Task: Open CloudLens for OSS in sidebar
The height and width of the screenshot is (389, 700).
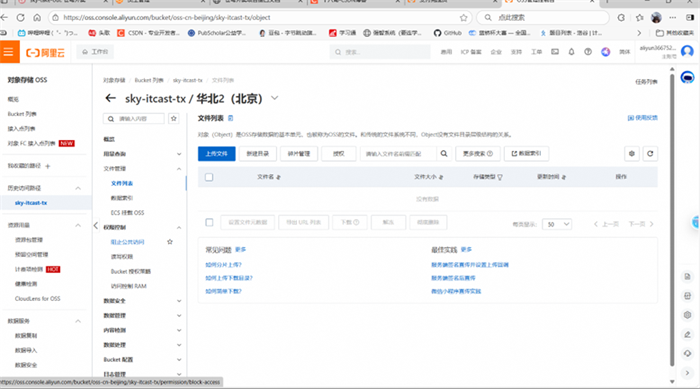Action: (38, 298)
